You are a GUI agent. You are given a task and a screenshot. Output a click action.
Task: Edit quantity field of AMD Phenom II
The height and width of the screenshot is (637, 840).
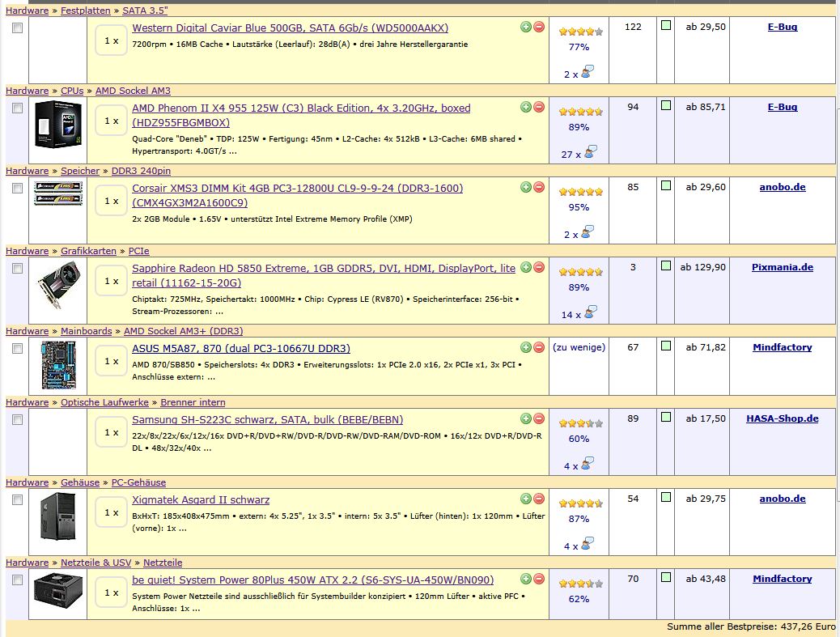[x=112, y=121]
